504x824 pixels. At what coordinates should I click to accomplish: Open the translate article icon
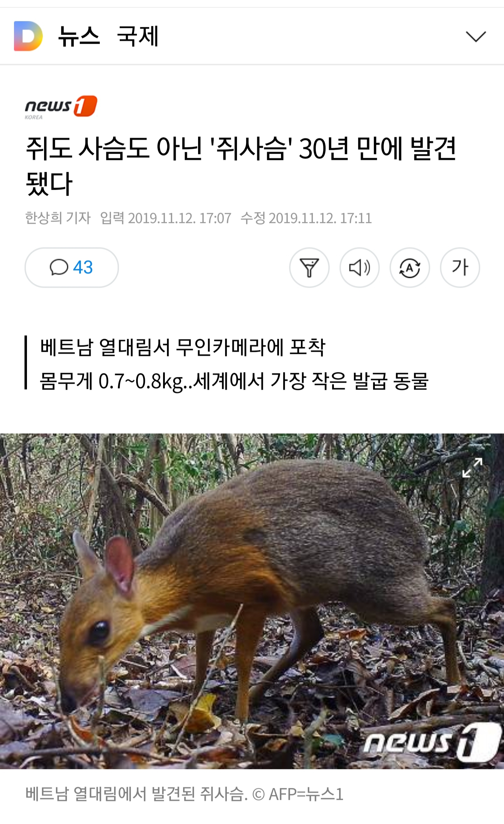pyautogui.click(x=410, y=268)
